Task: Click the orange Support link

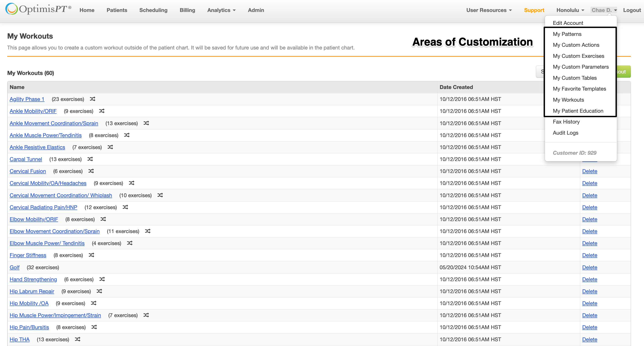Action: [534, 10]
